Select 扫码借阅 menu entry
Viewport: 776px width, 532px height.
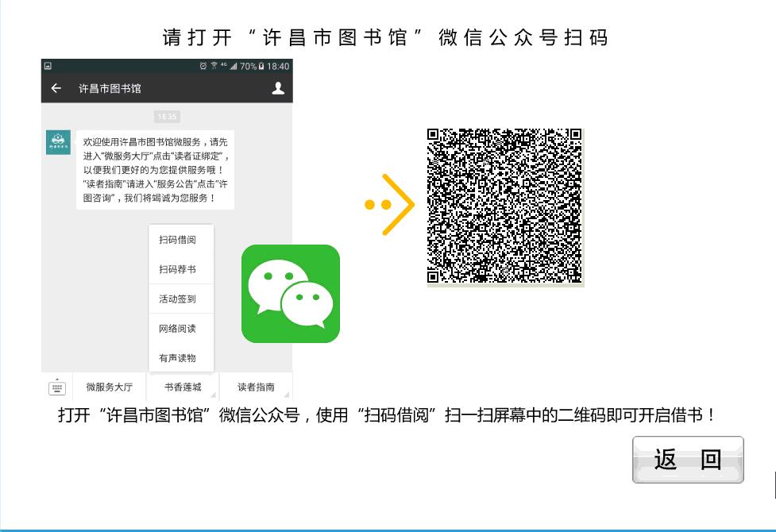tap(178, 240)
